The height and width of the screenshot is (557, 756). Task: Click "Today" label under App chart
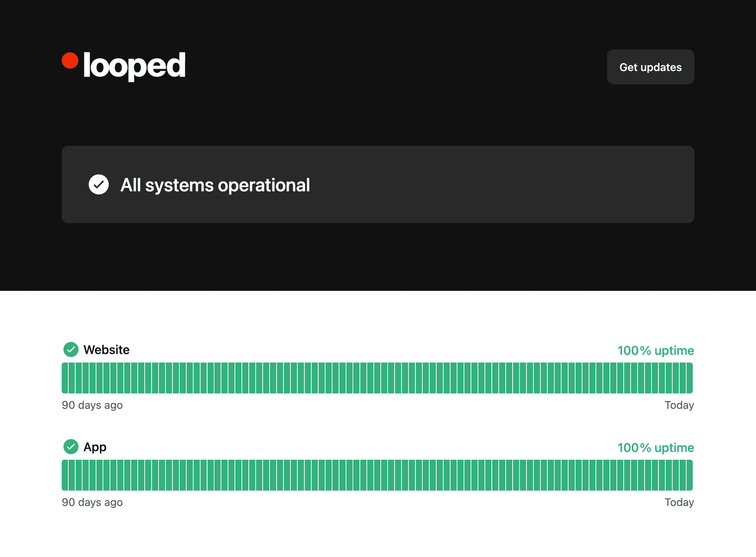(679, 503)
